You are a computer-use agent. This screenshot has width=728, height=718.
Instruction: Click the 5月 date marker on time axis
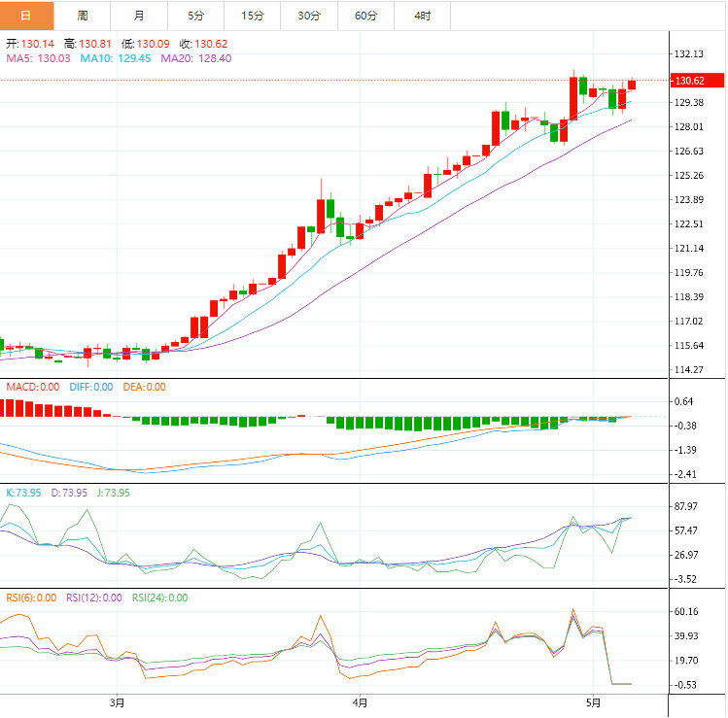coord(593,701)
